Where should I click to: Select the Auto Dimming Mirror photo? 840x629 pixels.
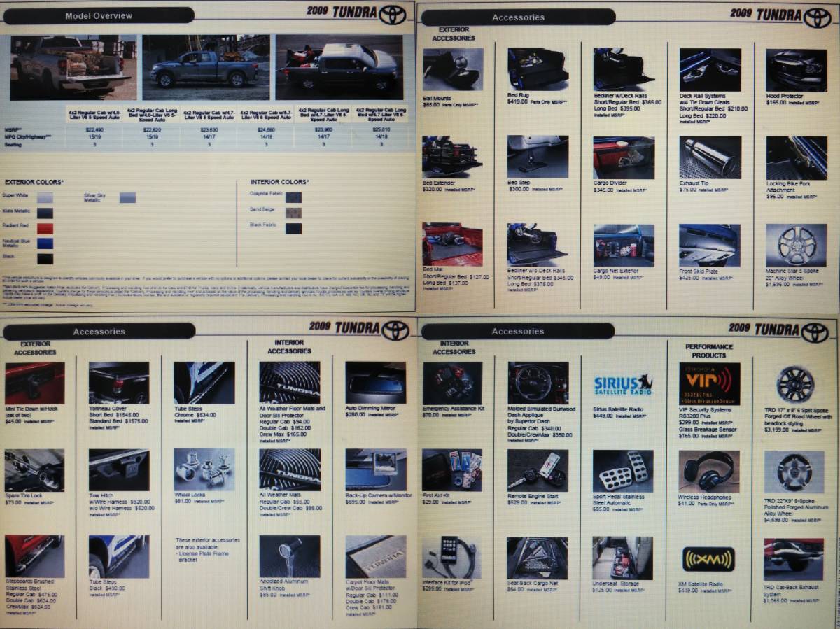coord(376,383)
